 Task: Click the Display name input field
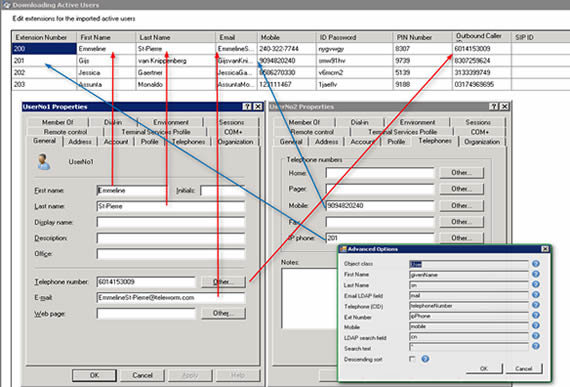pyautogui.click(x=171, y=222)
